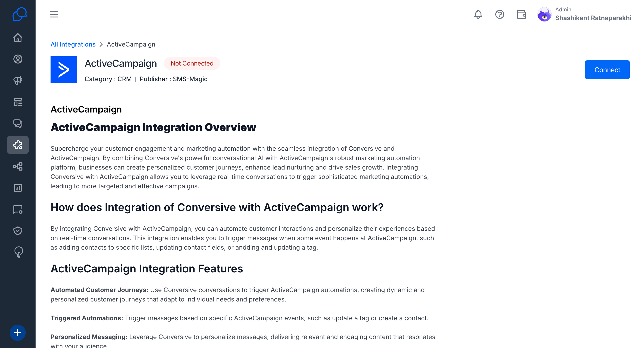Open the Campaigns megaphone icon
The height and width of the screenshot is (348, 644).
point(18,81)
